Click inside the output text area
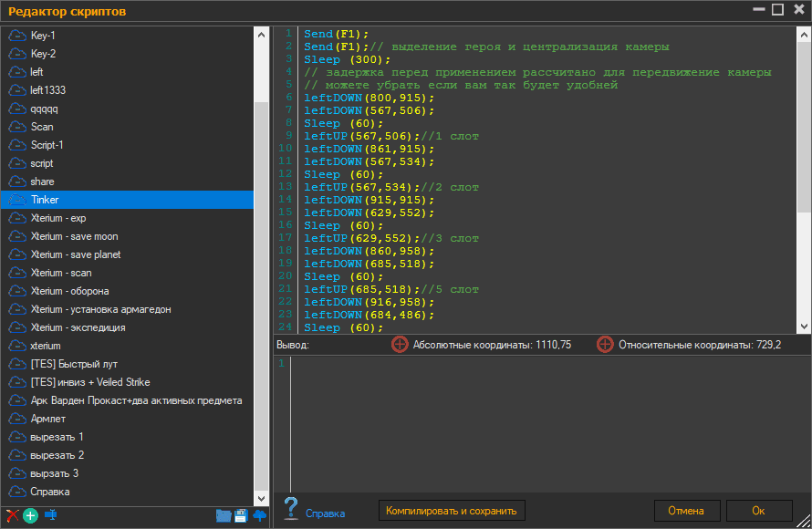The image size is (812, 529). click(542, 423)
